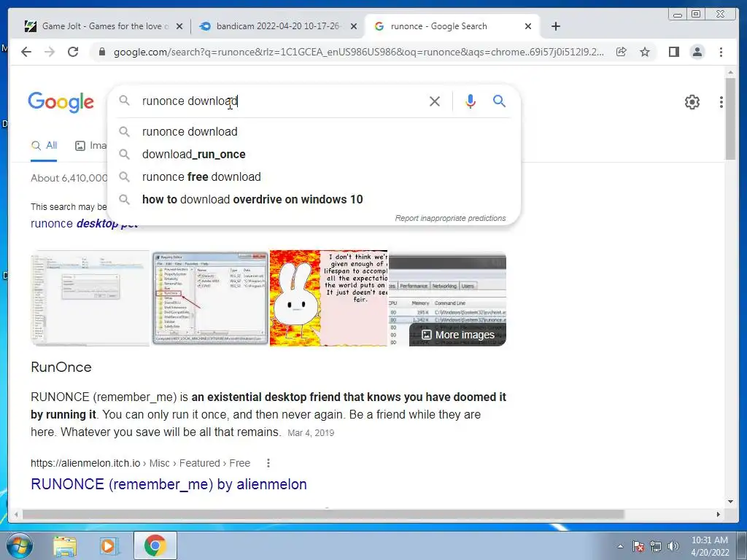Switch to the bandicam tab
The height and width of the screenshot is (560, 747).
coord(278,26)
